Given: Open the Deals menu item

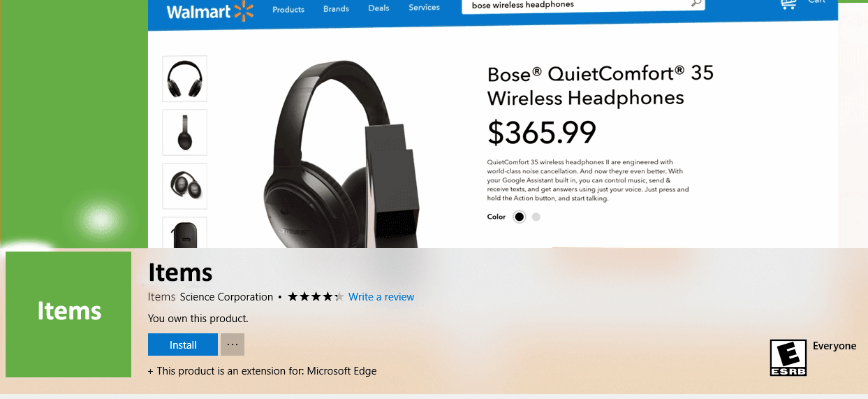Looking at the screenshot, I should 379,8.
